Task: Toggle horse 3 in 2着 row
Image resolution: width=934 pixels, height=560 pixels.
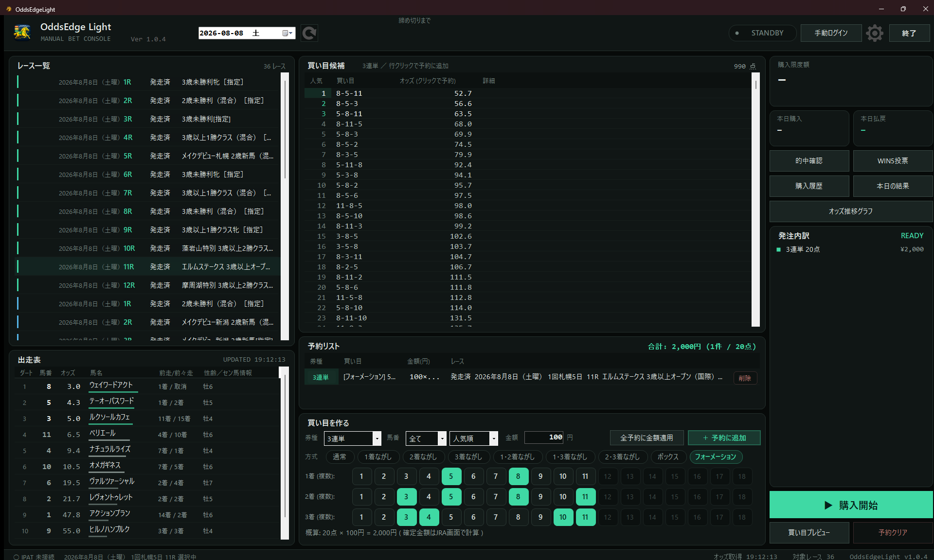Action: pyautogui.click(x=406, y=496)
